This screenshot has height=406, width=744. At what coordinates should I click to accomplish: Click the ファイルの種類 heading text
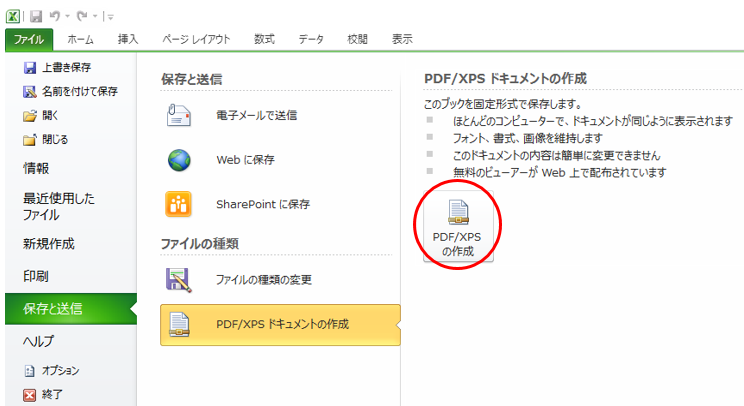coord(200,244)
